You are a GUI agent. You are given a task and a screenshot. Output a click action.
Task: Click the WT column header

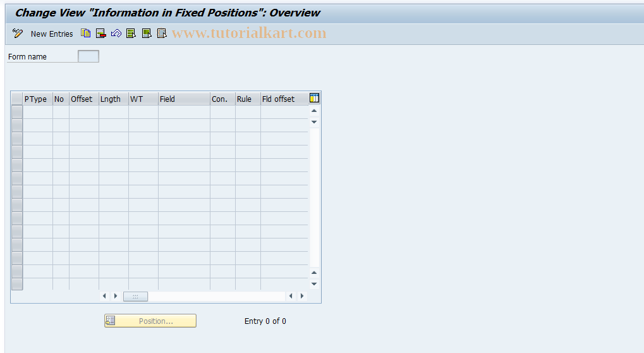[143, 99]
